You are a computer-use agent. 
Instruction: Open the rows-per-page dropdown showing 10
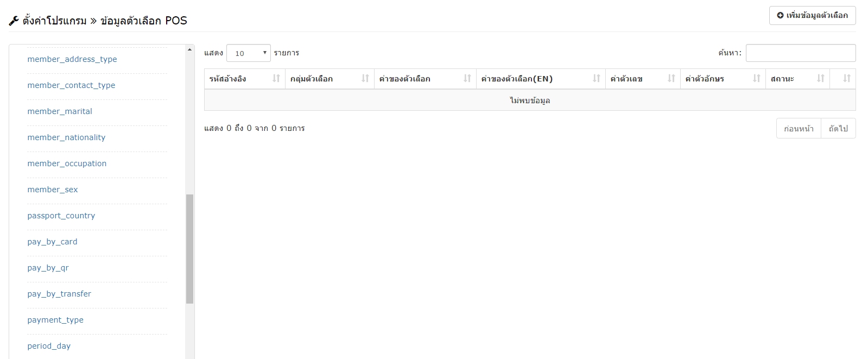coord(249,53)
